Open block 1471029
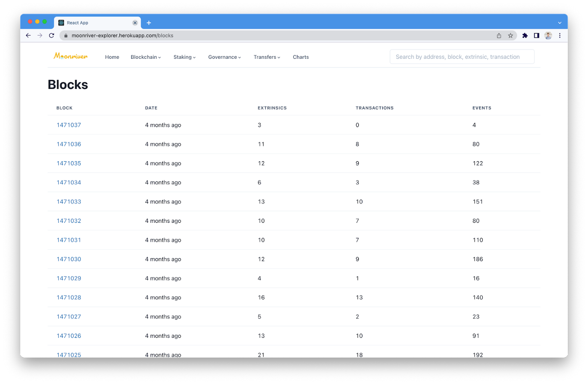This screenshot has width=588, height=384. 69,278
